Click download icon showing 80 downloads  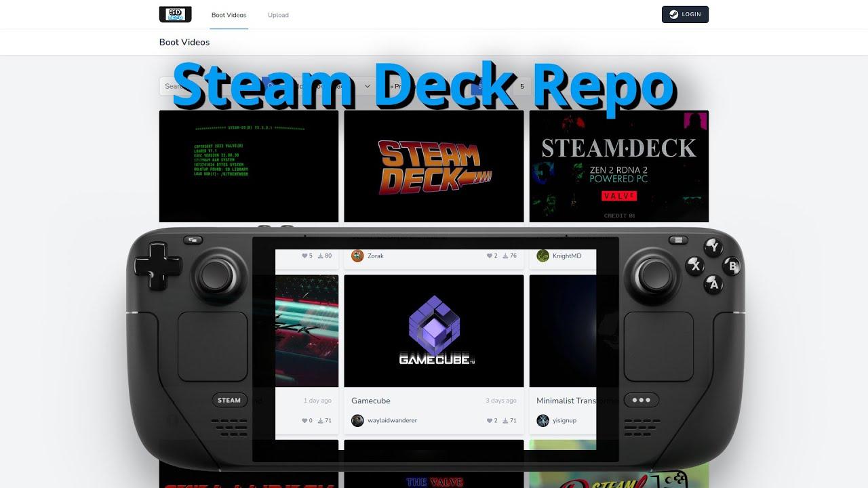coord(320,256)
